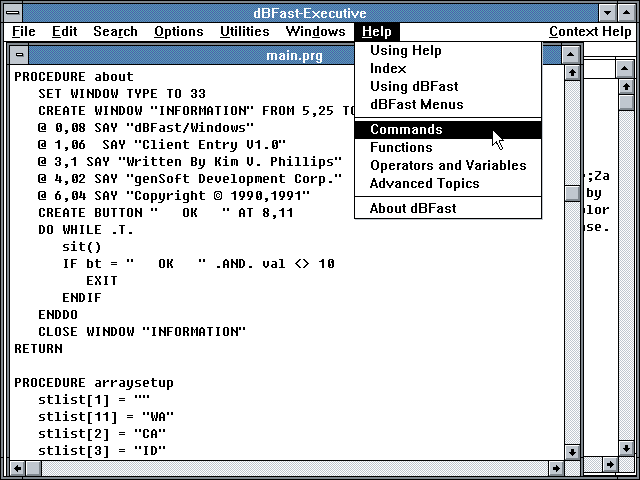Open main.prg window control menu
Viewport: 640px width, 480px height.
click(19, 55)
